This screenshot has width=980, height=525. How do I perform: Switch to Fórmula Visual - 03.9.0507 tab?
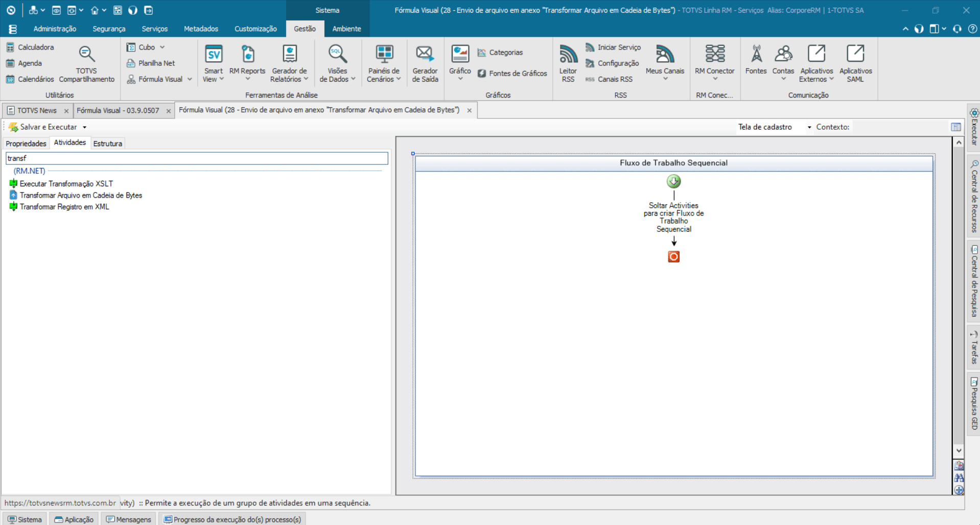coord(118,110)
